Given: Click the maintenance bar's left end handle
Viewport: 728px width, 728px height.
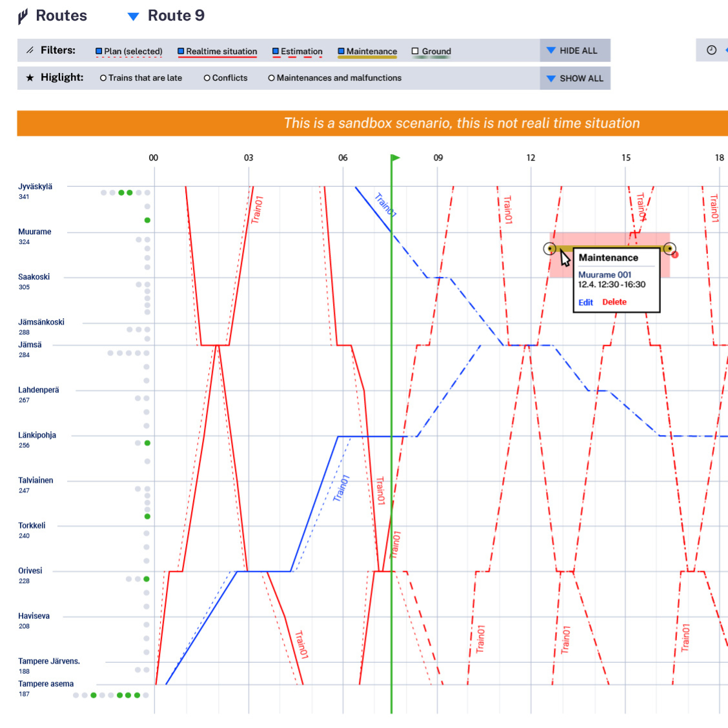Looking at the screenshot, I should click(x=550, y=248).
